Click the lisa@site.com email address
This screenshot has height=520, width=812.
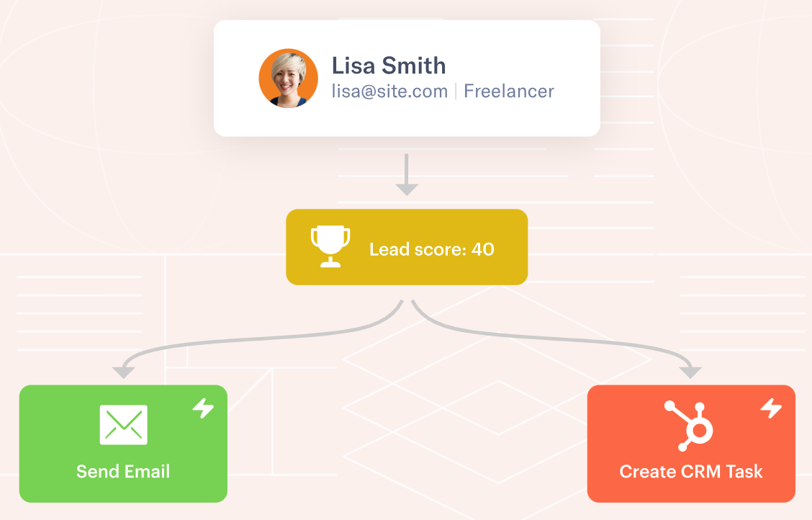[x=389, y=91]
